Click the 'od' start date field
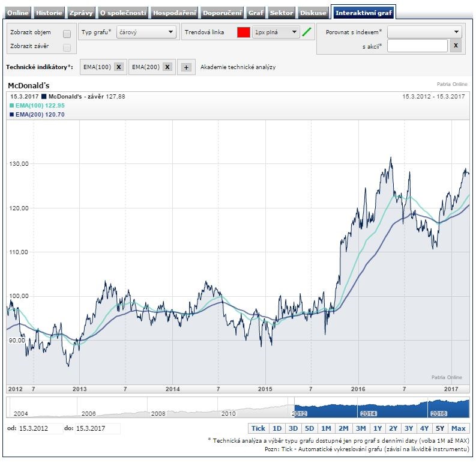 40,428
